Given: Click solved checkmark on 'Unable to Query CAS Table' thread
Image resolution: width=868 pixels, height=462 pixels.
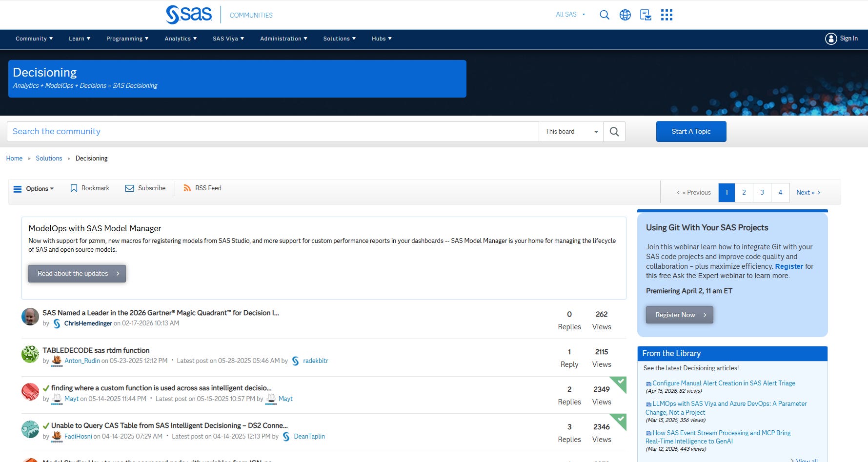Looking at the screenshot, I should [46, 426].
